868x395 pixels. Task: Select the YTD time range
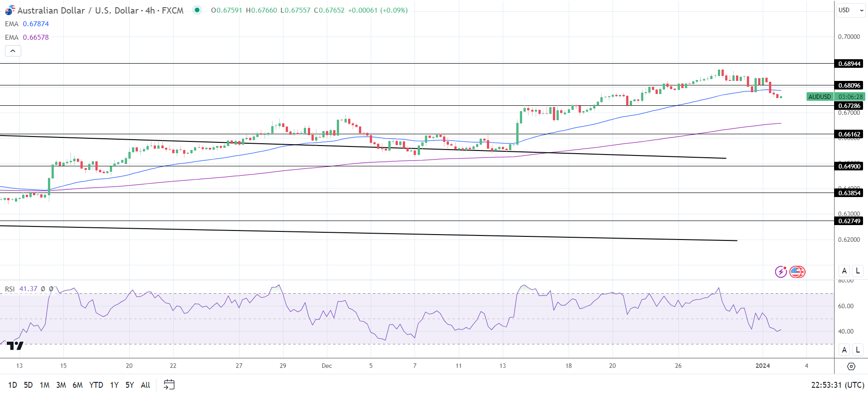coord(96,385)
